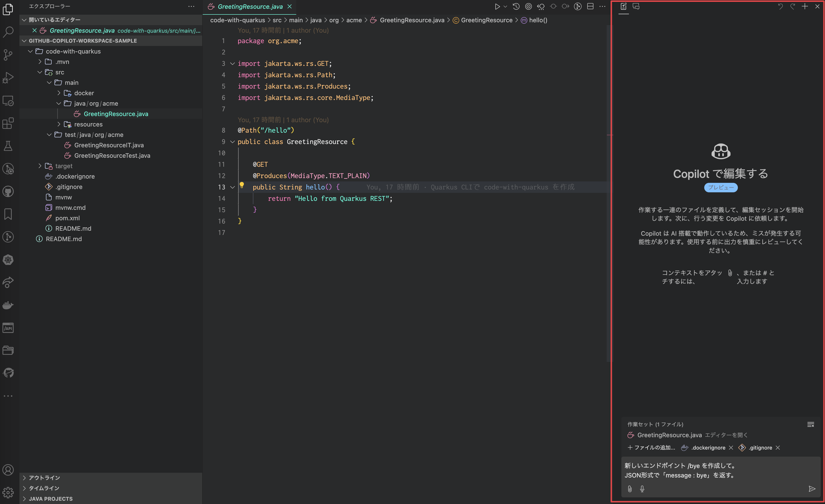The width and height of the screenshot is (825, 504).
Task: Click lightbulb code action on line 13
Action: coord(242,185)
